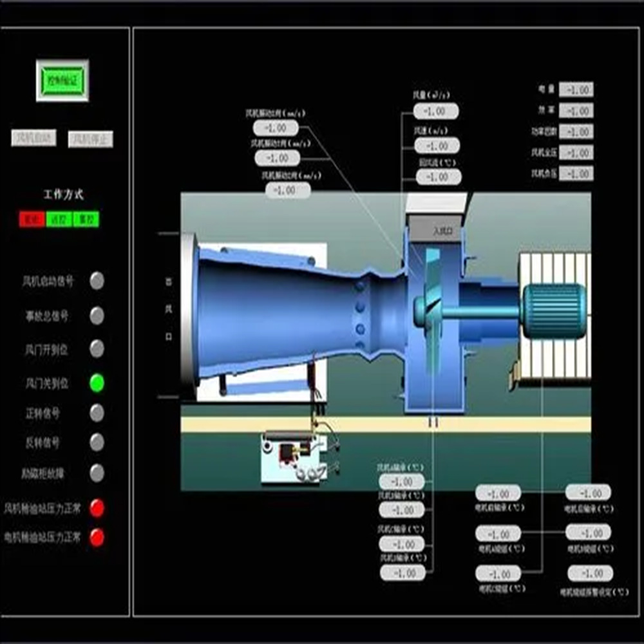The height and width of the screenshot is (644, 644).
Task: Select the 风机全压 value field
Action: (x=576, y=153)
